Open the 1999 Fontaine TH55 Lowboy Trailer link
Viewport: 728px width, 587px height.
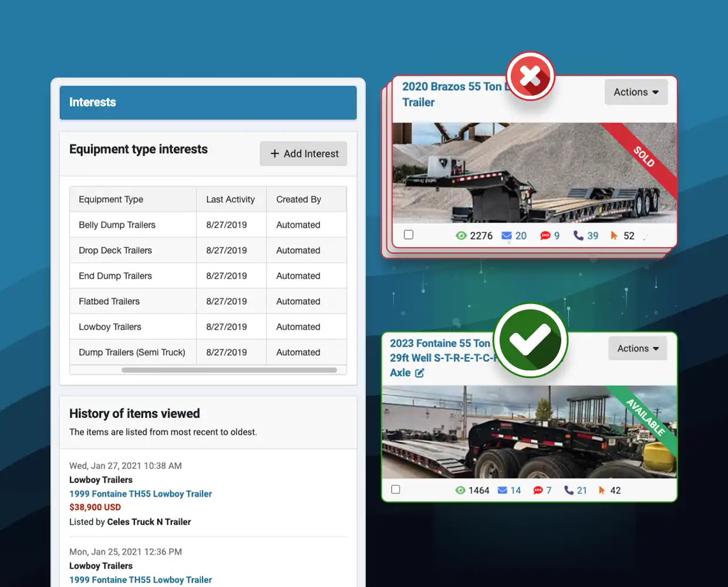click(x=140, y=494)
